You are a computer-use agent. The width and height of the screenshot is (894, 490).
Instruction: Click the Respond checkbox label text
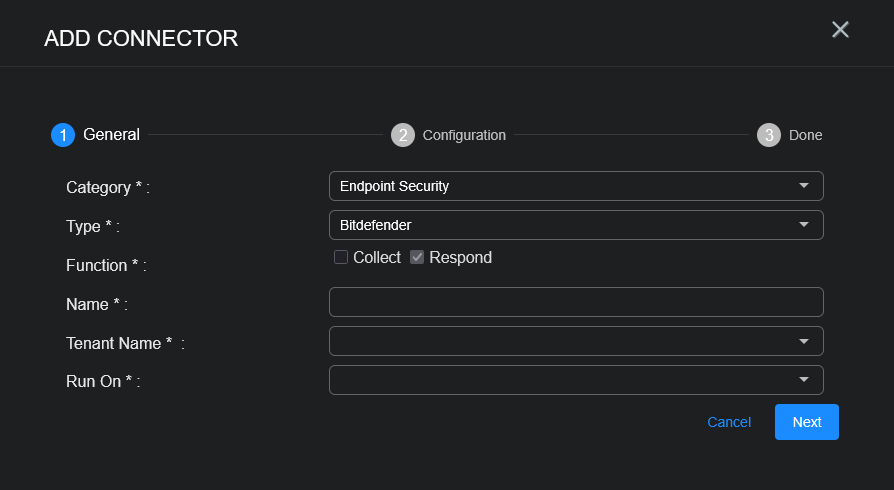point(460,257)
